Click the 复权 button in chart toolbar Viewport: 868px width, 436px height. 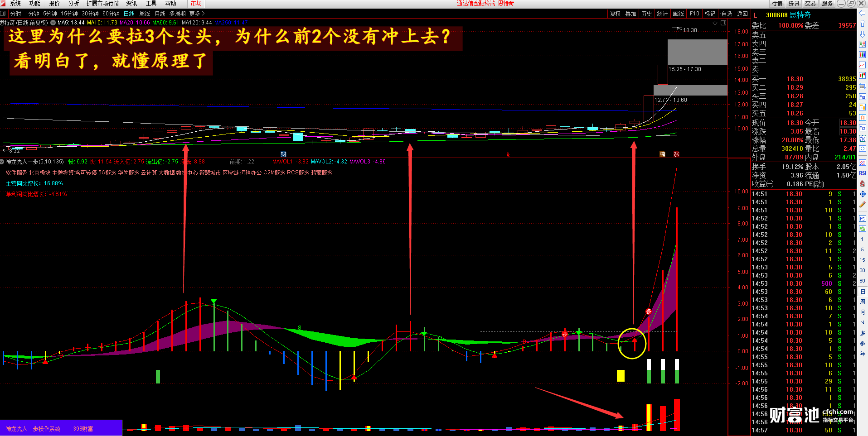[x=615, y=14]
